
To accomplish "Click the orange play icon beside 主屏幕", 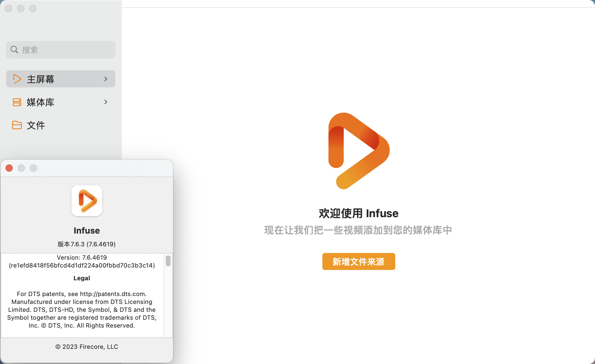I will click(x=17, y=79).
